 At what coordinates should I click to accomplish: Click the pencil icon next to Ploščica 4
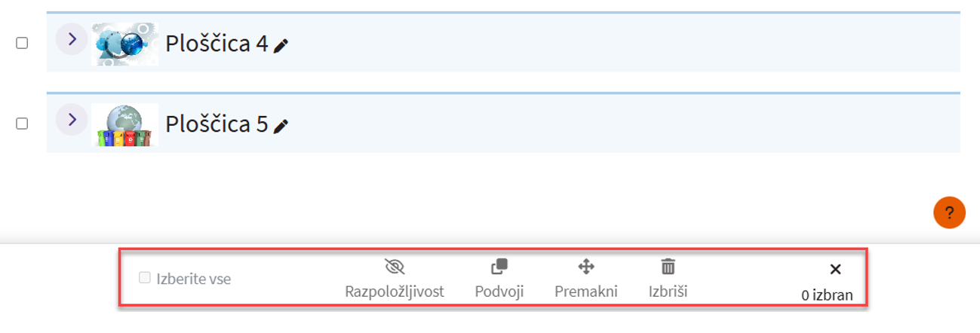tap(281, 46)
